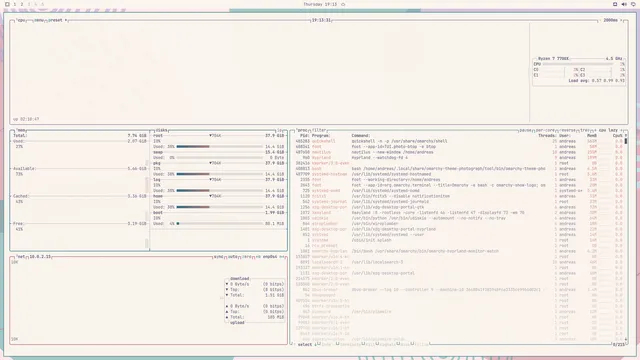Click the boot disk usage bar
Image resolution: width=640 pixels, height=360 pixels.
[220, 224]
